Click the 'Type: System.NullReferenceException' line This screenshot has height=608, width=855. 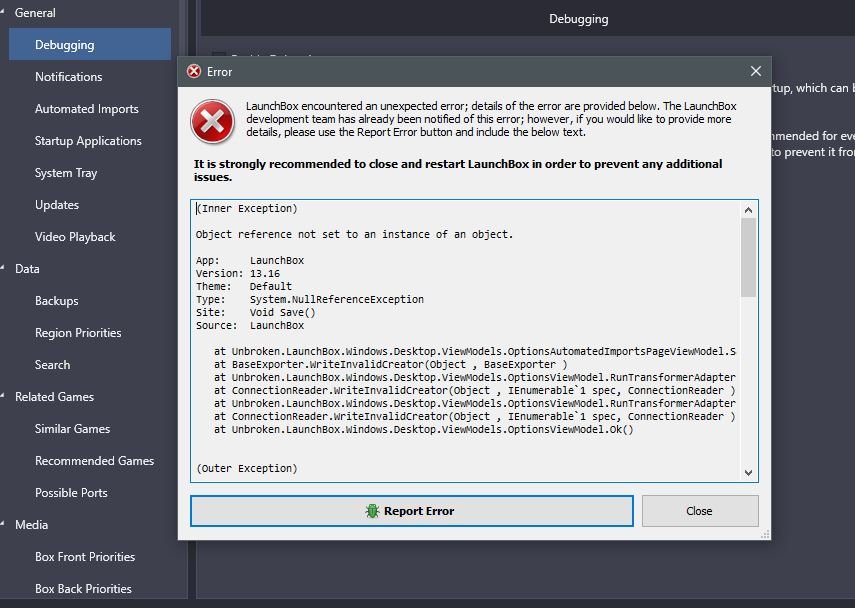tap(310, 299)
